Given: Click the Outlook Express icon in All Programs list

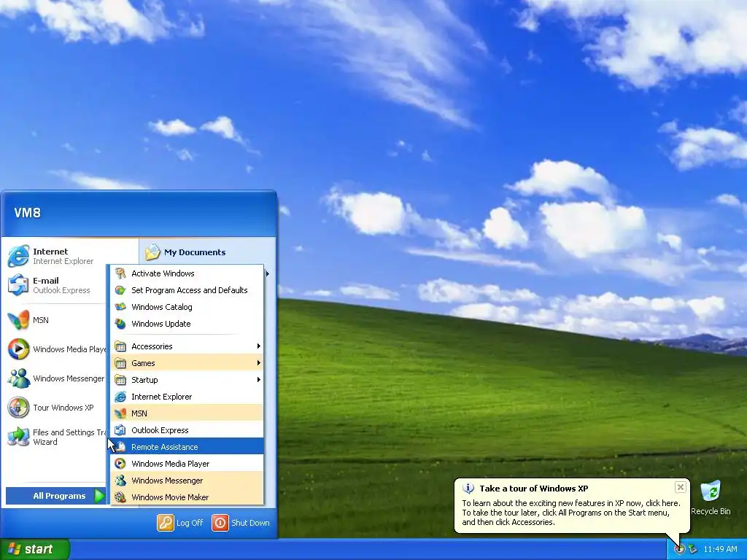Looking at the screenshot, I should [120, 430].
